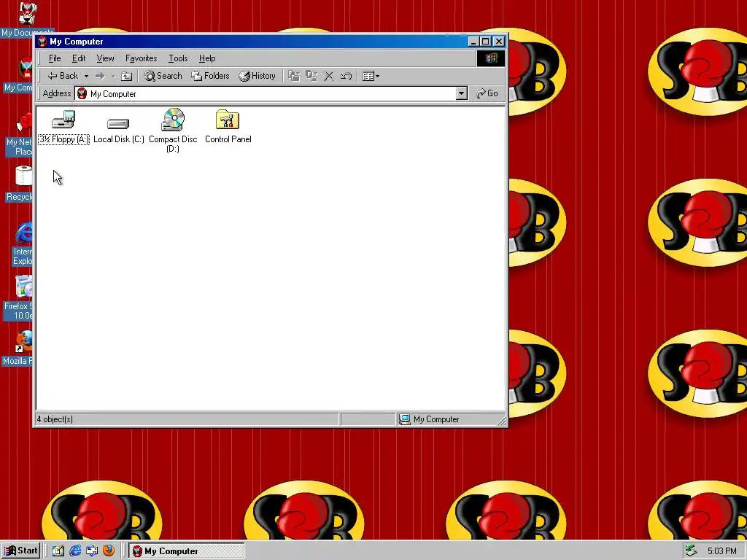Click the Back toolbar button
747x560 pixels.
point(63,76)
